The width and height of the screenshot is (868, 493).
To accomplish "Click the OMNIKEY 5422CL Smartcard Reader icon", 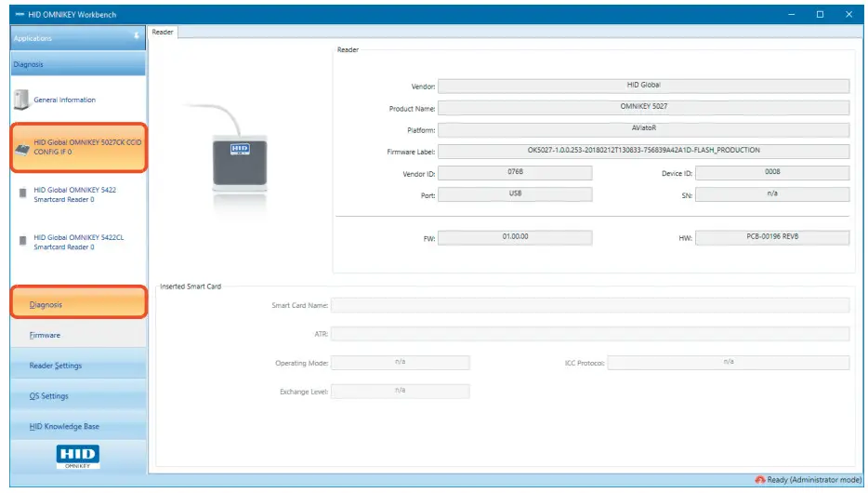I will coord(22,241).
